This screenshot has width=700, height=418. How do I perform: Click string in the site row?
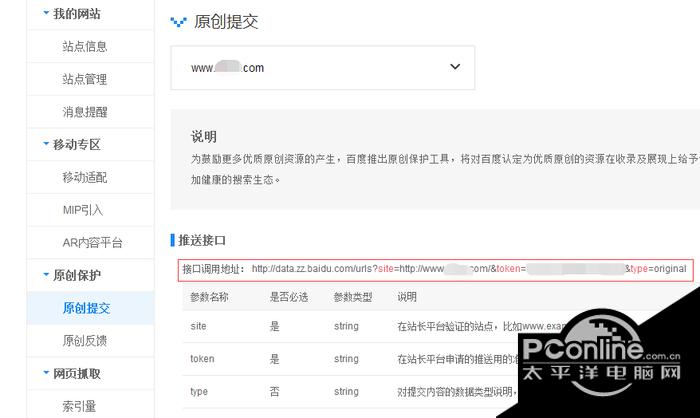point(346,326)
